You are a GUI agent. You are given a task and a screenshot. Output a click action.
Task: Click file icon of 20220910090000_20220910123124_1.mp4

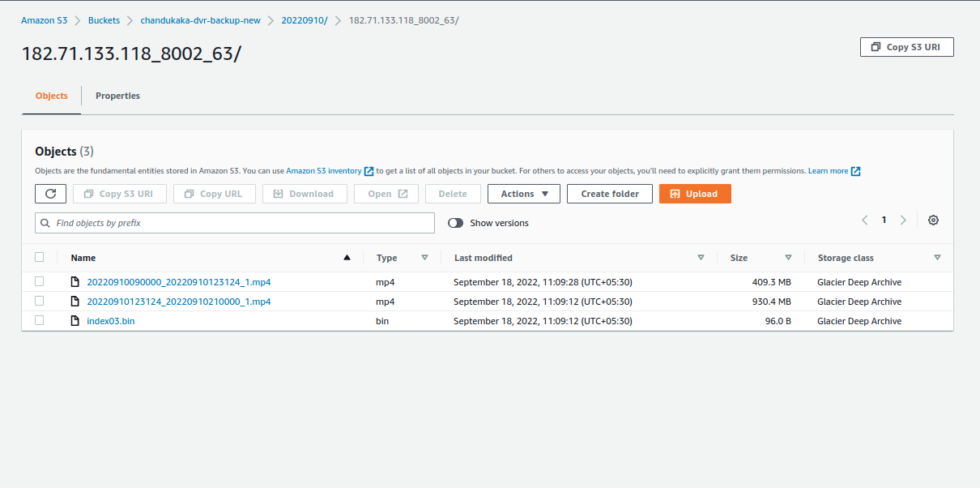75,282
